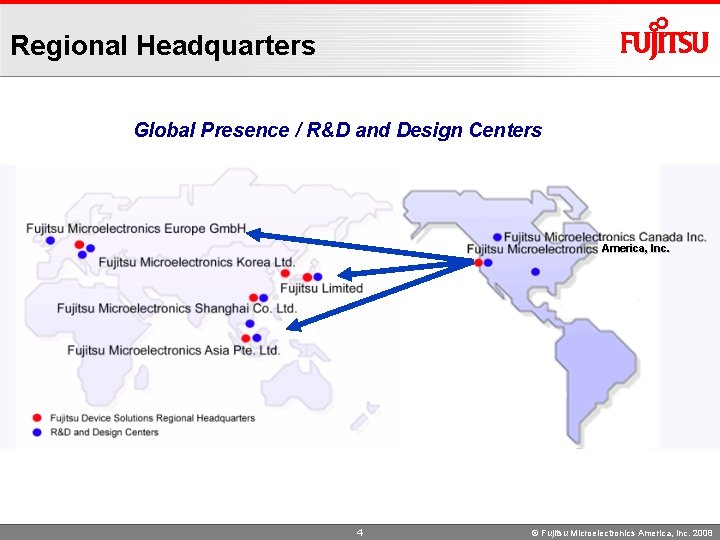Click the blue dot above the Shanghai Co. Ltd. label
Viewport: 720px width, 540px height.
click(x=264, y=298)
